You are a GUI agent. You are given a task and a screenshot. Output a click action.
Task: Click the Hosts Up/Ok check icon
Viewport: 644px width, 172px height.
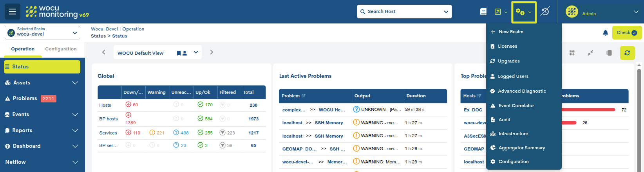200,104
